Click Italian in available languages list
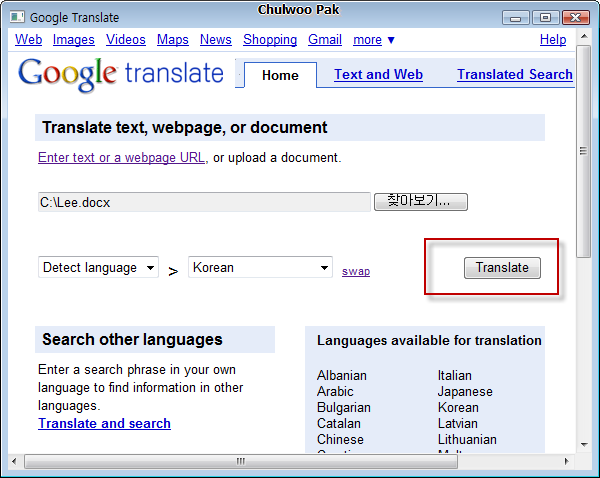Viewport: 600px width, 478px height. pyautogui.click(x=455, y=375)
